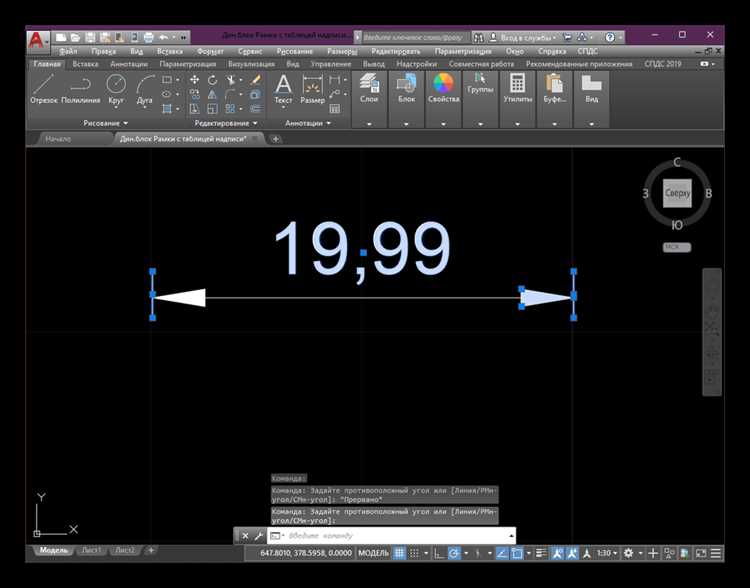
Task: Toggle annotation objects visibility
Action: pyautogui.click(x=557, y=553)
